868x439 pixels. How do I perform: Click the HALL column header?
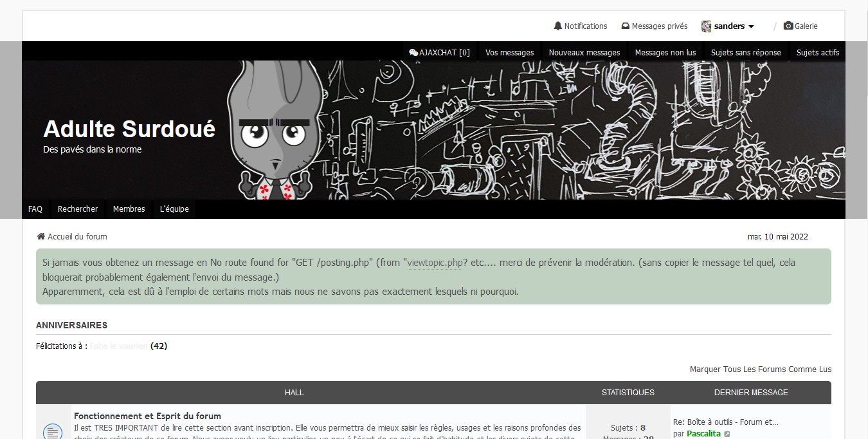point(294,392)
